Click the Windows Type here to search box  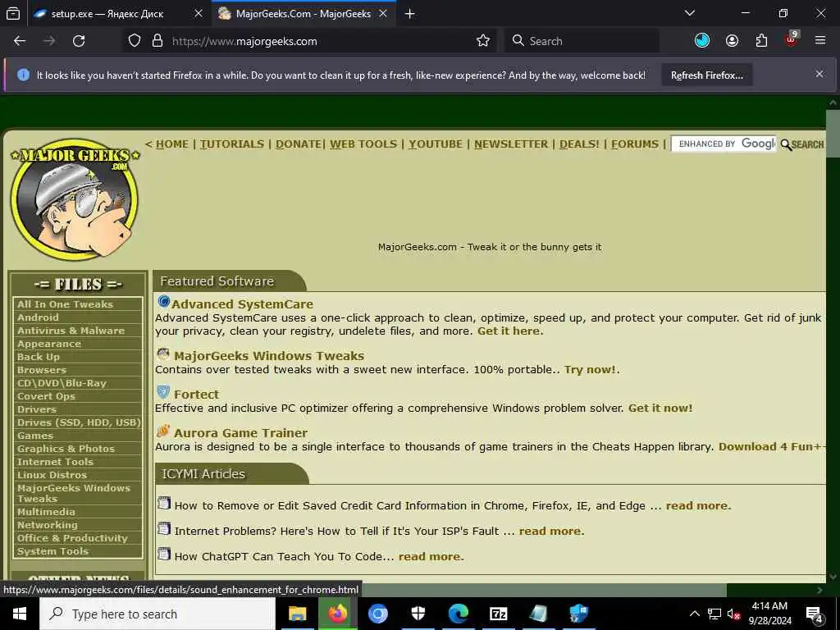[x=157, y=614]
